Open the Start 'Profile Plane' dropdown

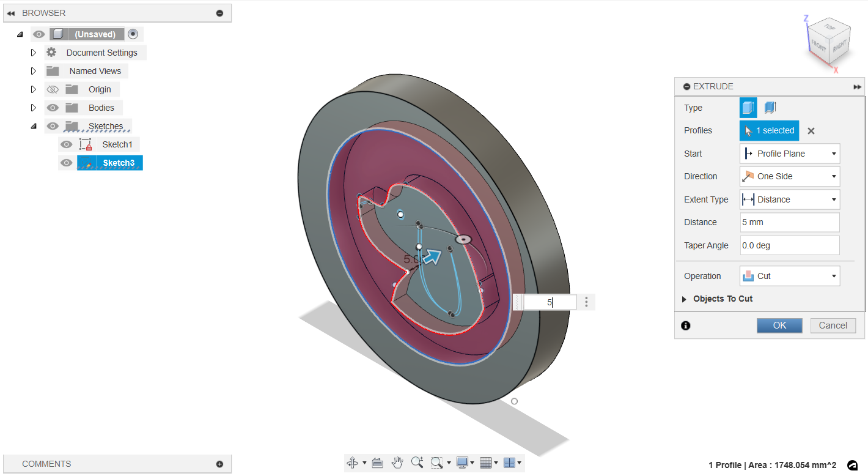(790, 154)
